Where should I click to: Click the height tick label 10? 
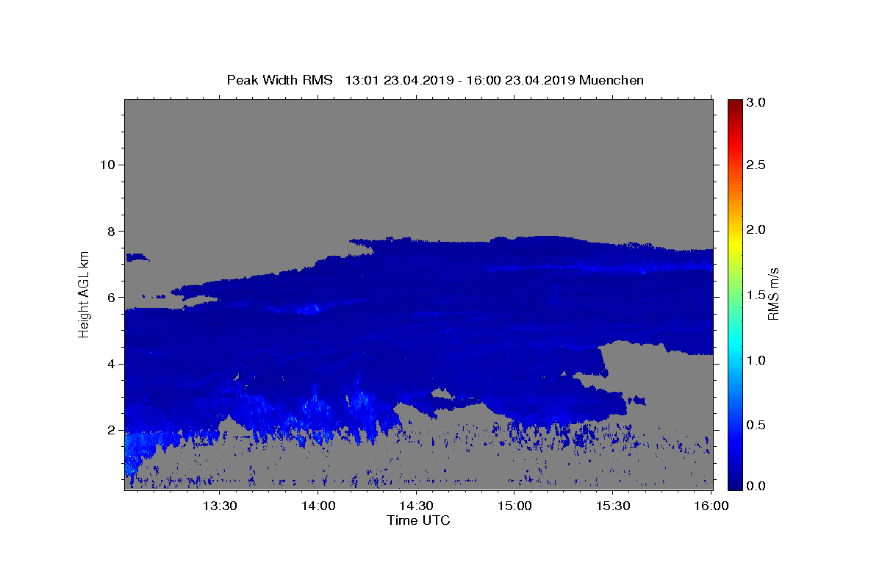(x=108, y=165)
